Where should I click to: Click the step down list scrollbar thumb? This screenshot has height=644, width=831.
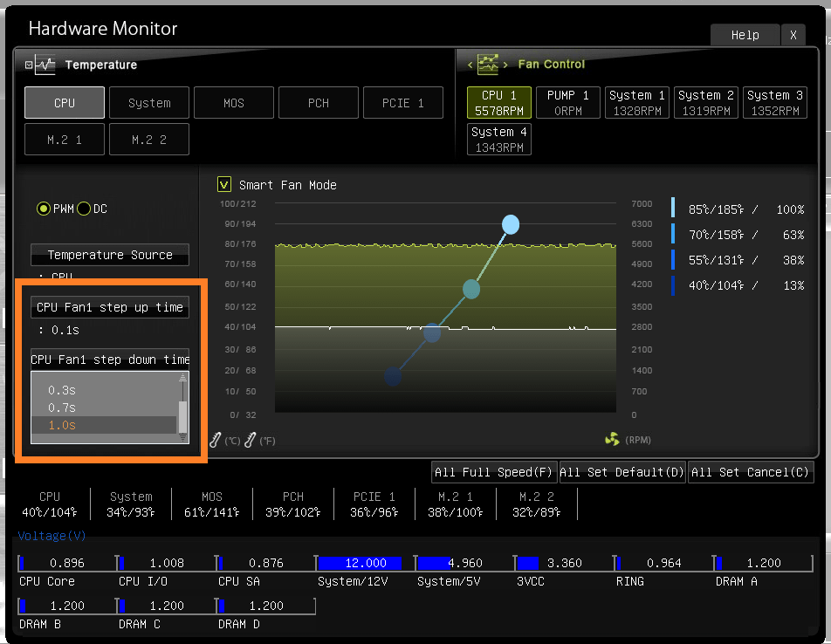(x=182, y=417)
